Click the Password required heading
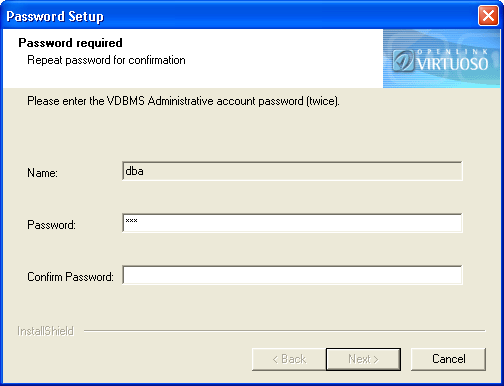The width and height of the screenshot is (504, 386). (x=70, y=43)
